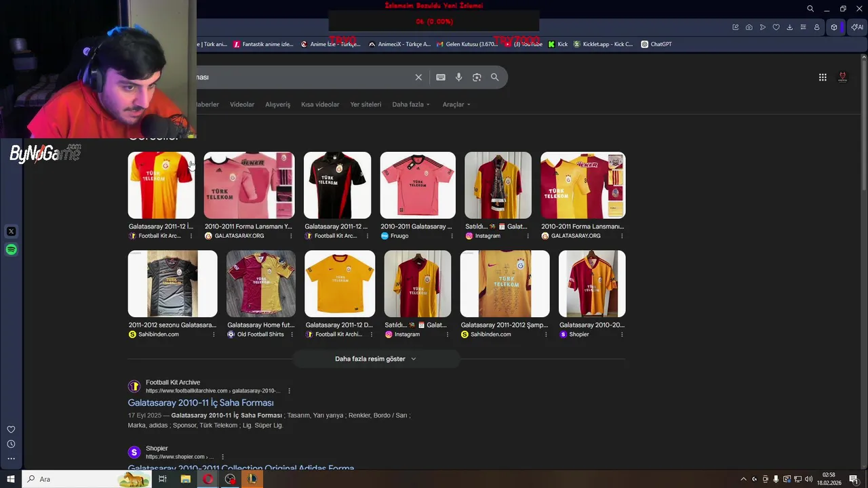
Task: Open the browser profile person icon
Action: tap(817, 27)
